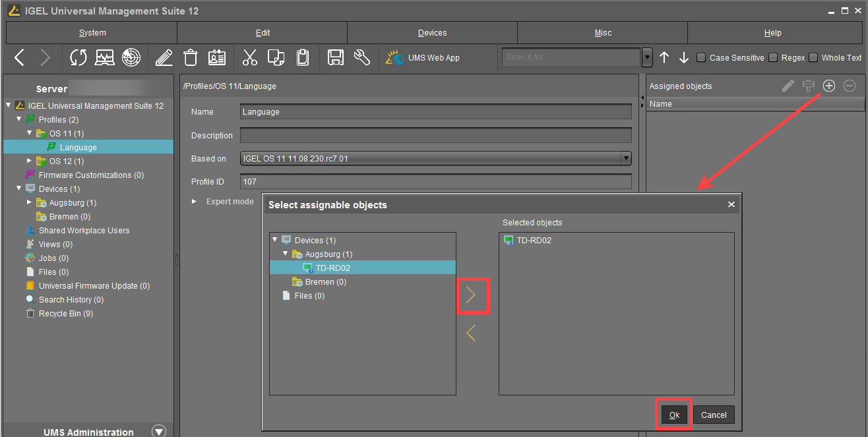The width and height of the screenshot is (868, 437).
Task: Click the Cancel button
Action: pos(714,415)
